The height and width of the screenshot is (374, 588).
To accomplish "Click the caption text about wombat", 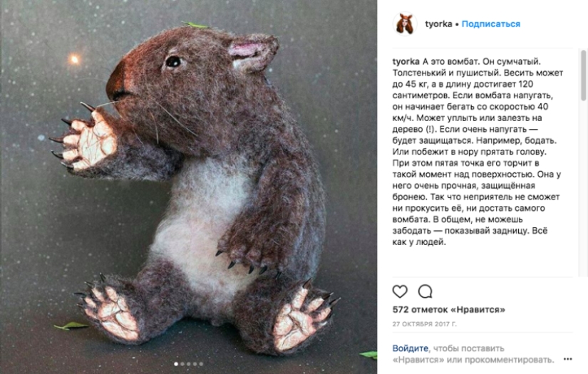I will coord(478,152).
